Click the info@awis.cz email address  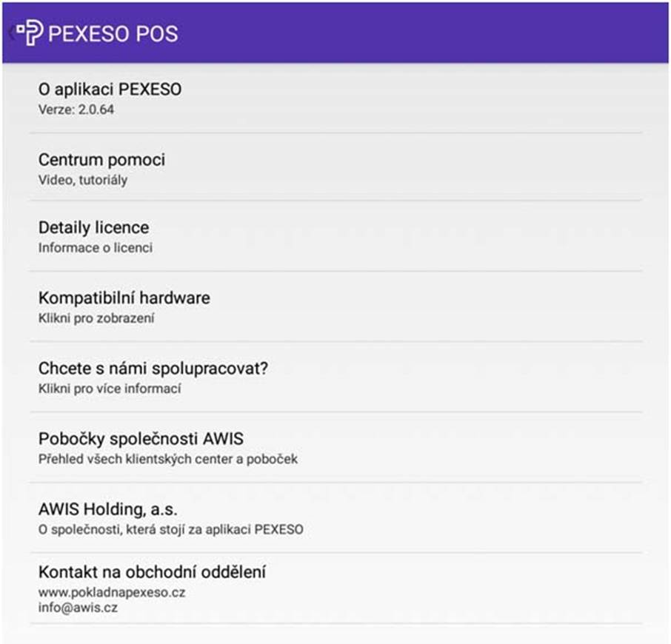tap(78, 608)
